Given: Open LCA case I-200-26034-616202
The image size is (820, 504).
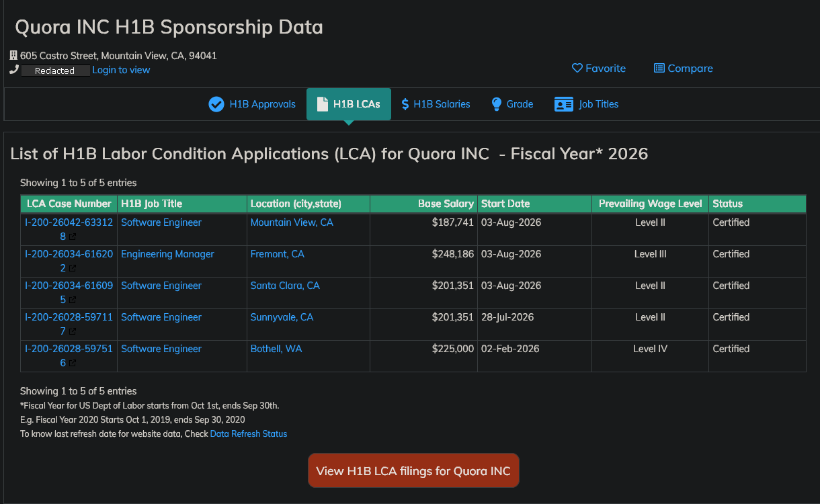Looking at the screenshot, I should pos(69,261).
